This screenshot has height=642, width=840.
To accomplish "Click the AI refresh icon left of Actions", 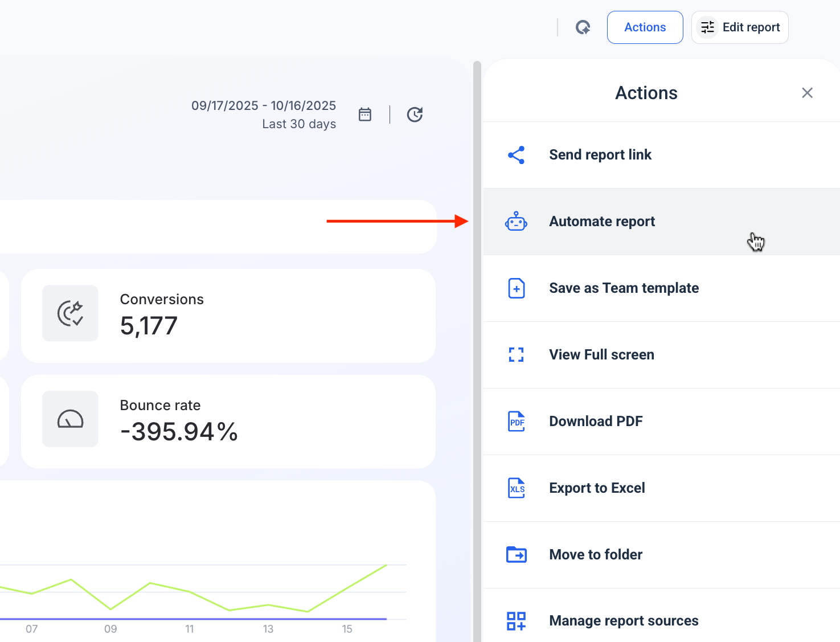I will pyautogui.click(x=583, y=27).
